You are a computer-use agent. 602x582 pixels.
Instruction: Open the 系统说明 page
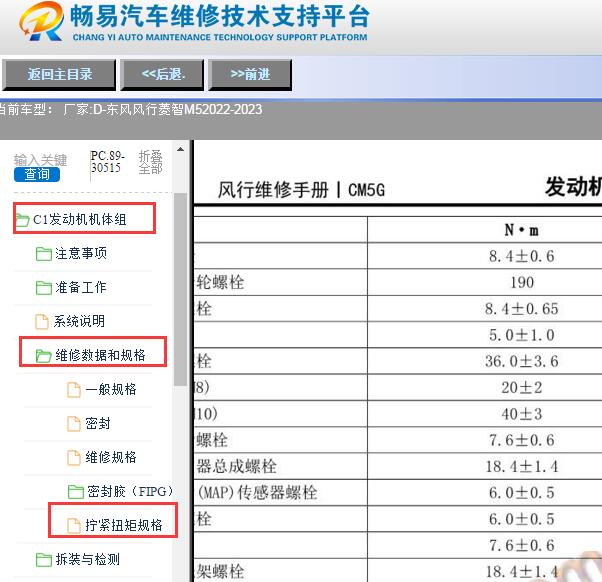pyautogui.click(x=79, y=321)
